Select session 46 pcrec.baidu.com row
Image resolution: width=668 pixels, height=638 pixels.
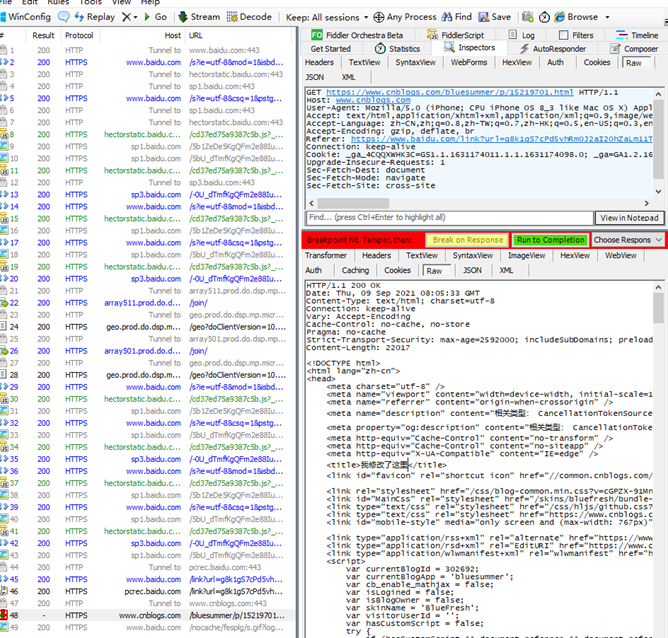(x=148, y=592)
